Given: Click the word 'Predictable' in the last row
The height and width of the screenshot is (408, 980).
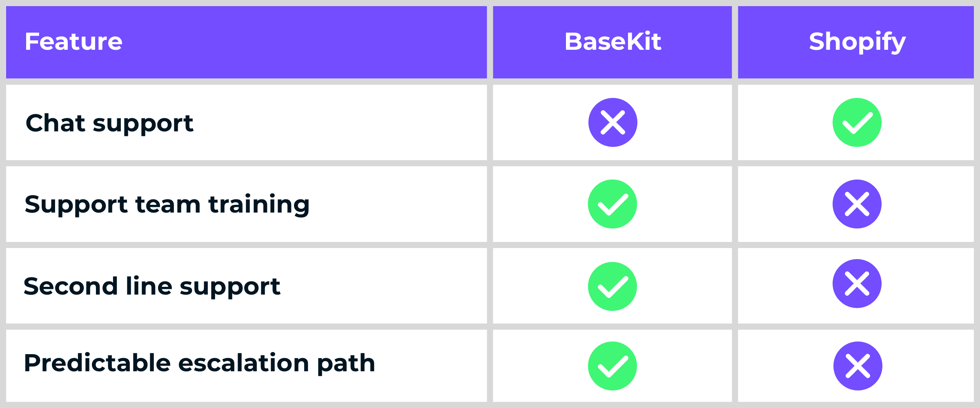Looking at the screenshot, I should pyautogui.click(x=97, y=363).
